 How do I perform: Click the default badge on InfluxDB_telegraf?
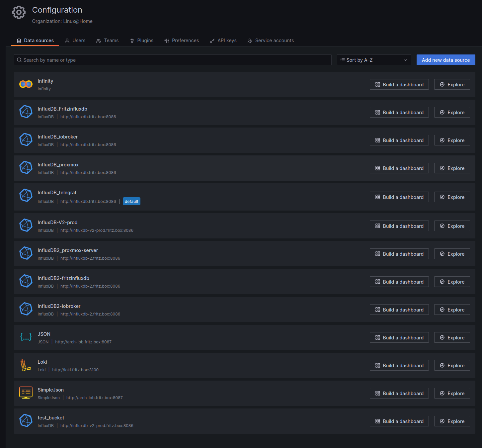[131, 201]
